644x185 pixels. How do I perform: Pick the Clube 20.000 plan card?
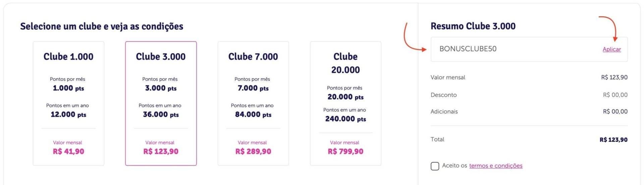pos(345,103)
